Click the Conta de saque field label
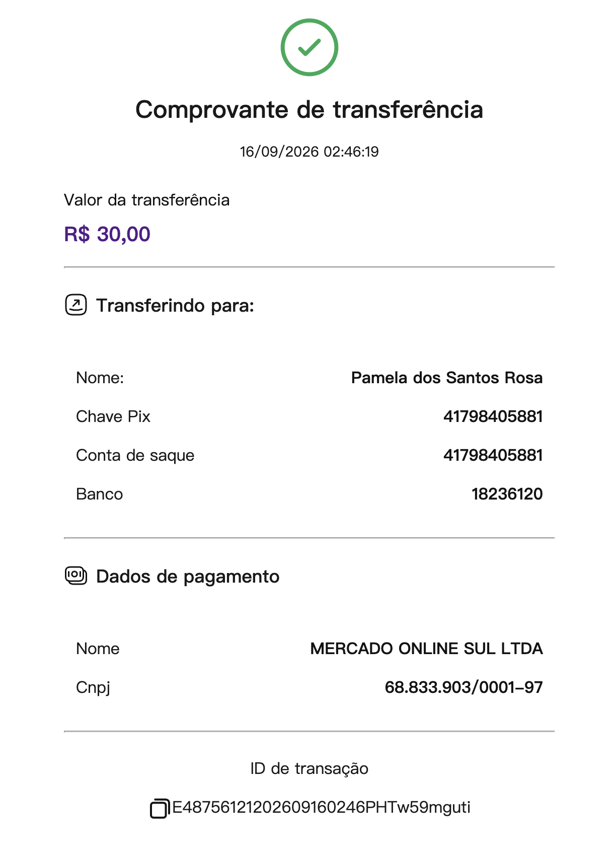Screen dimensions: 616x850 pyautogui.click(x=135, y=455)
